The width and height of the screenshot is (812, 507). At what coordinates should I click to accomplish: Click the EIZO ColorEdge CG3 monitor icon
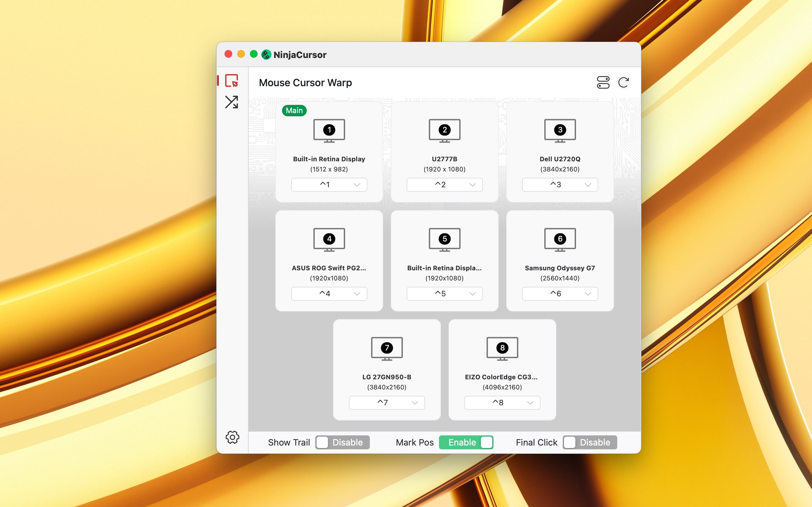click(x=502, y=349)
